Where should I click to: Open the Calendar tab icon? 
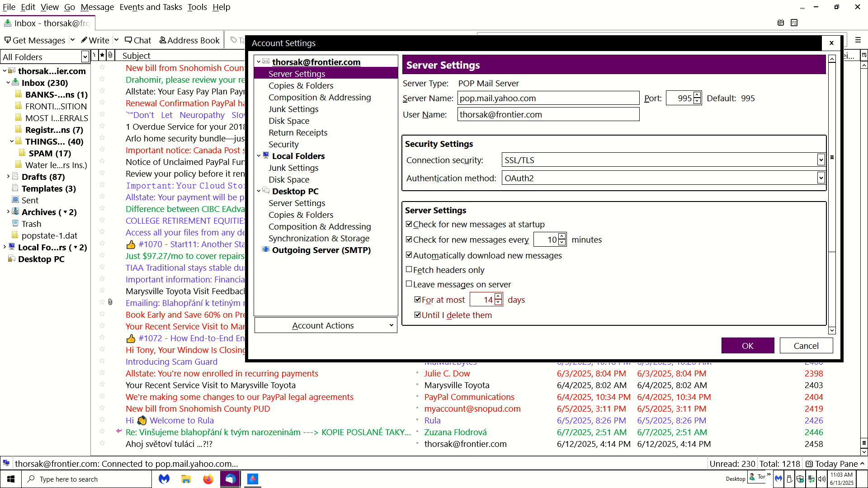pyautogui.click(x=781, y=23)
